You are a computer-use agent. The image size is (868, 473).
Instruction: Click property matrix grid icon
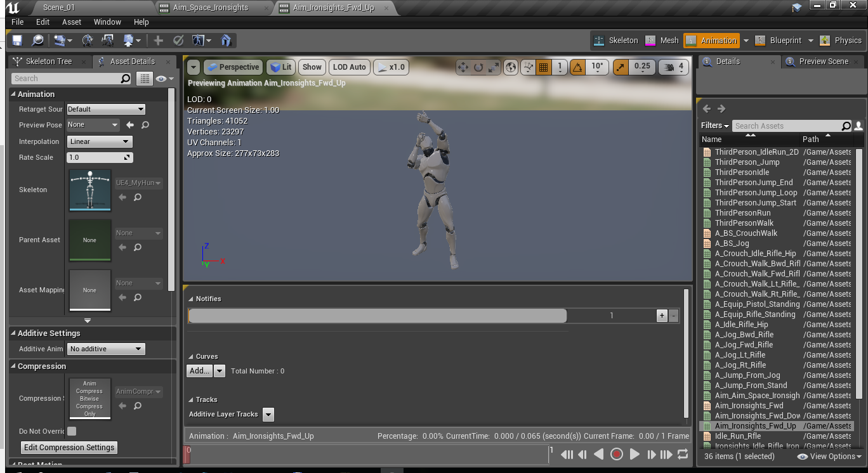pos(145,79)
